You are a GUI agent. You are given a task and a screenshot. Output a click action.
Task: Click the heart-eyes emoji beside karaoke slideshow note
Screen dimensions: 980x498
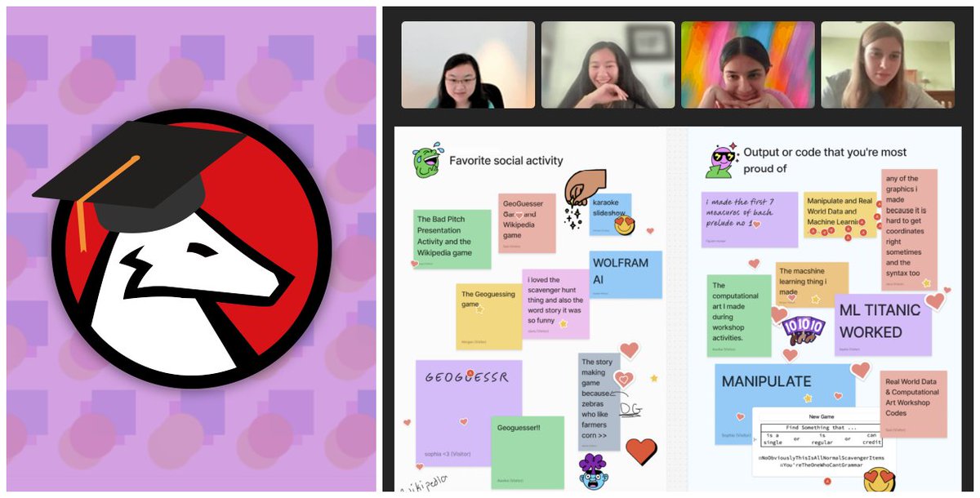[624, 225]
